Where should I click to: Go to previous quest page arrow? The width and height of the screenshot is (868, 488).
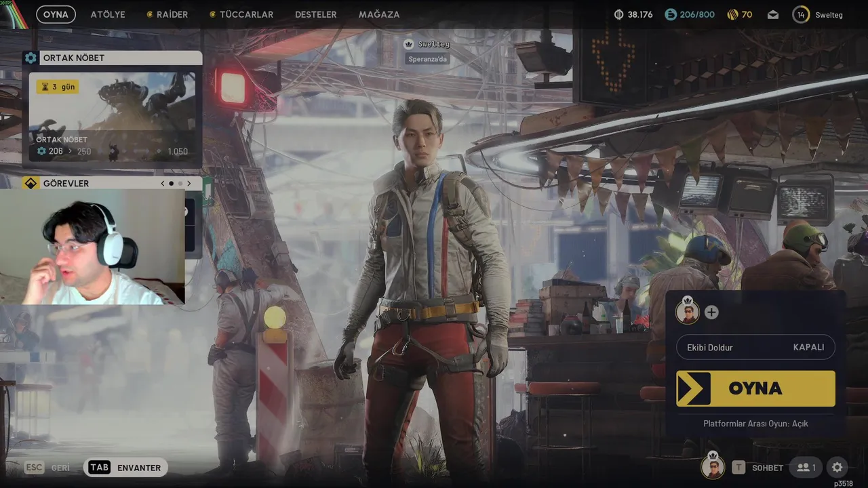tap(163, 183)
